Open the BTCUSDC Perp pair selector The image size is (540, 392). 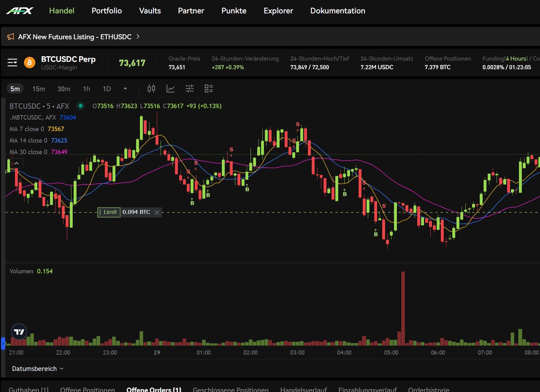click(x=68, y=59)
